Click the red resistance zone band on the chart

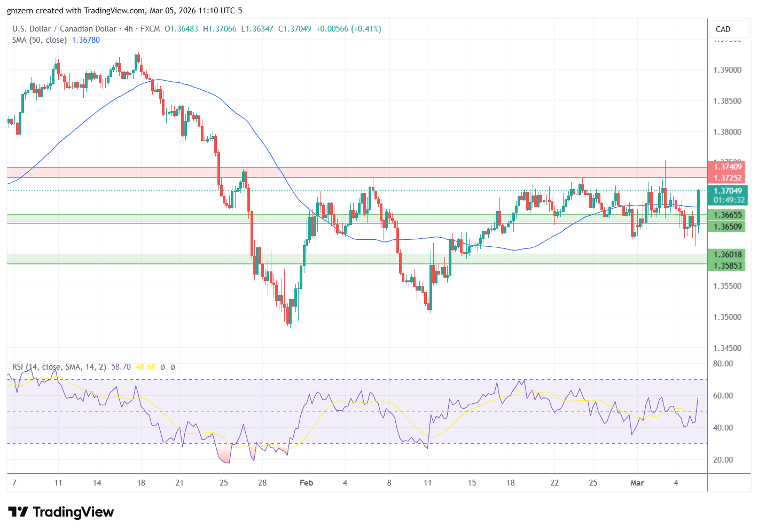point(357,173)
